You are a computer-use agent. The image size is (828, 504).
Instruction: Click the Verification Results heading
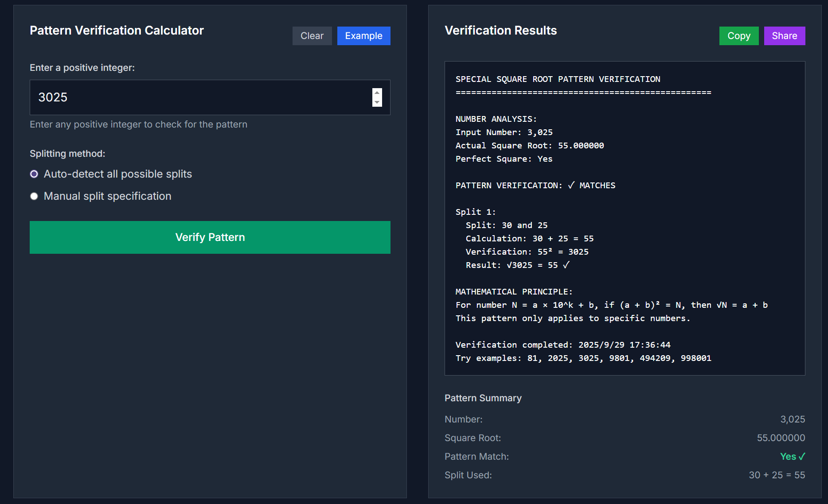point(500,31)
